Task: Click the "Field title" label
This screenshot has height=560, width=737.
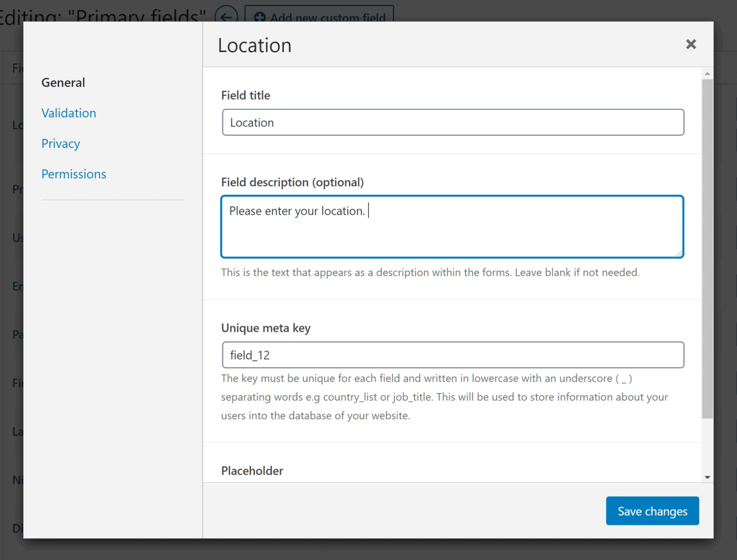Action: pos(246,95)
